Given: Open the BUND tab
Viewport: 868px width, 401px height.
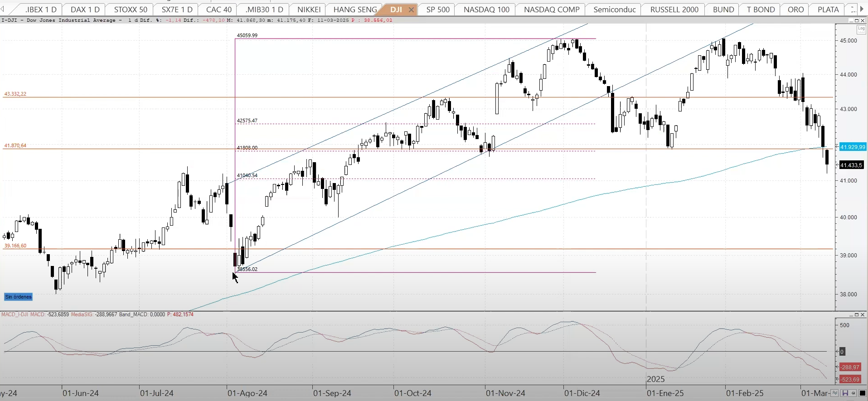Looking at the screenshot, I should (x=723, y=10).
